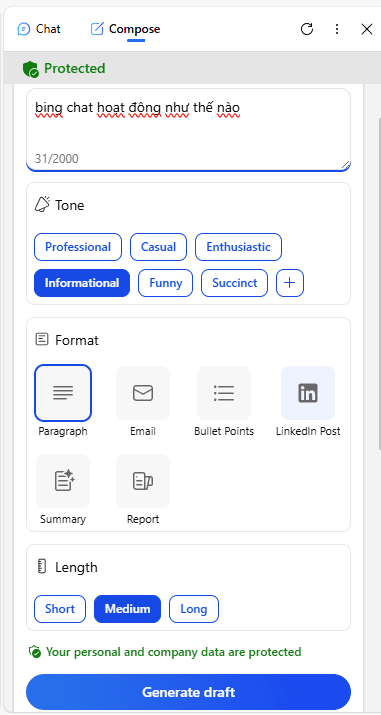Focus the prompt text area
The width and height of the screenshot is (381, 715).
(188, 130)
